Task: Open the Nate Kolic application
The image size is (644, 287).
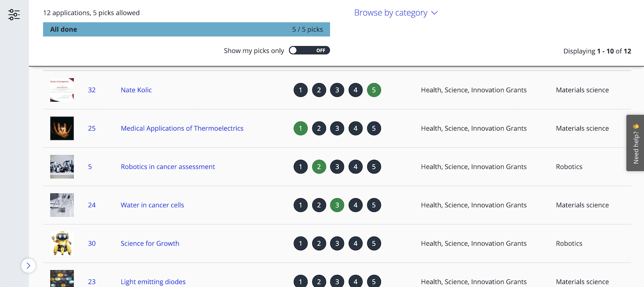Action: 136,90
